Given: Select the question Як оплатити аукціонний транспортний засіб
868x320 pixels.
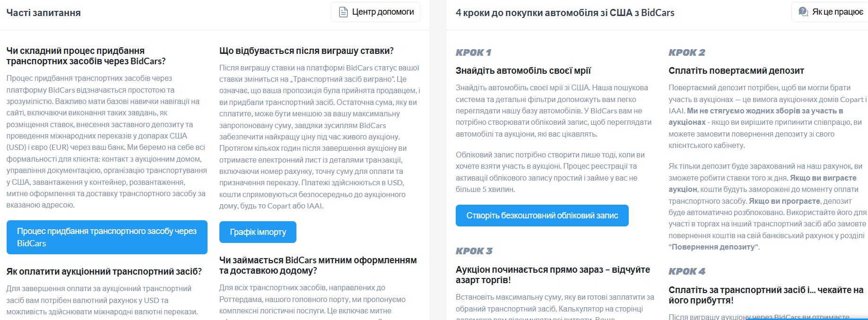Looking at the screenshot, I should [104, 271].
